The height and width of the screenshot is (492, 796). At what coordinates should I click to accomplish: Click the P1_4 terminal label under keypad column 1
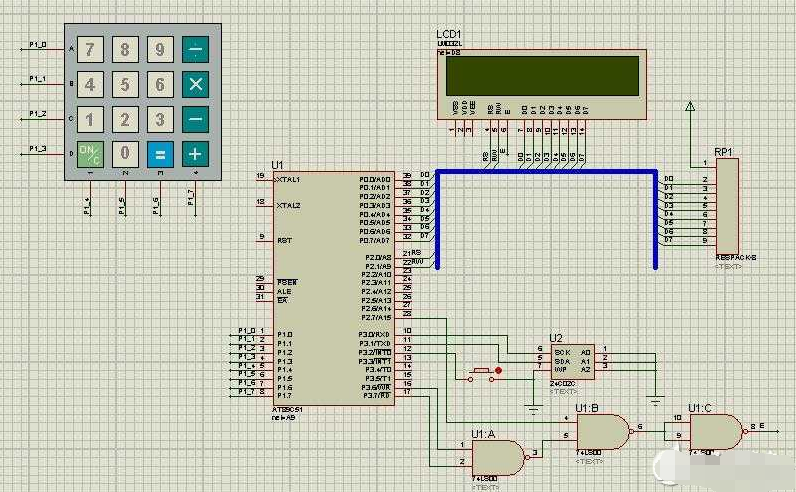pyautogui.click(x=87, y=206)
